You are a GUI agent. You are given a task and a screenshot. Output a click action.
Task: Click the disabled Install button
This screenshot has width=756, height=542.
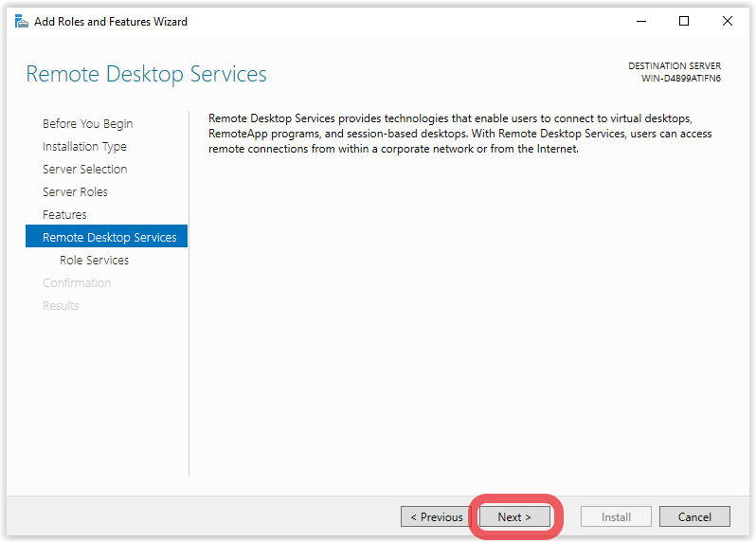coord(616,517)
